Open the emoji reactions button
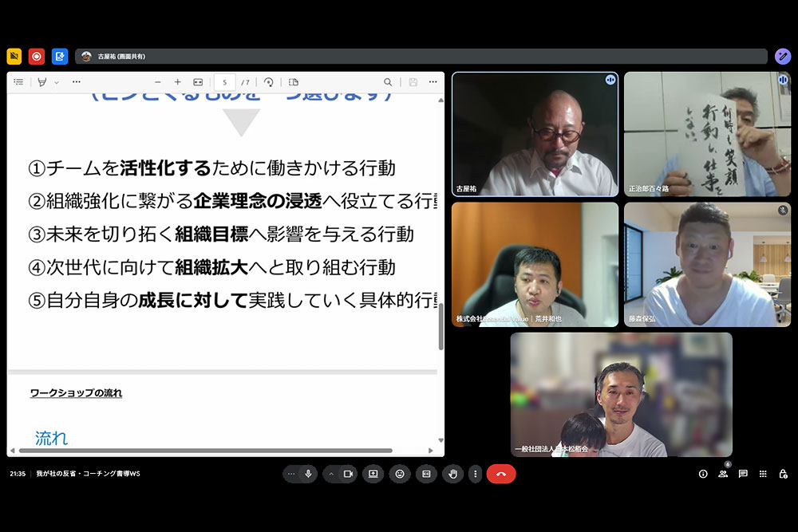798x532 pixels. pyautogui.click(x=400, y=474)
